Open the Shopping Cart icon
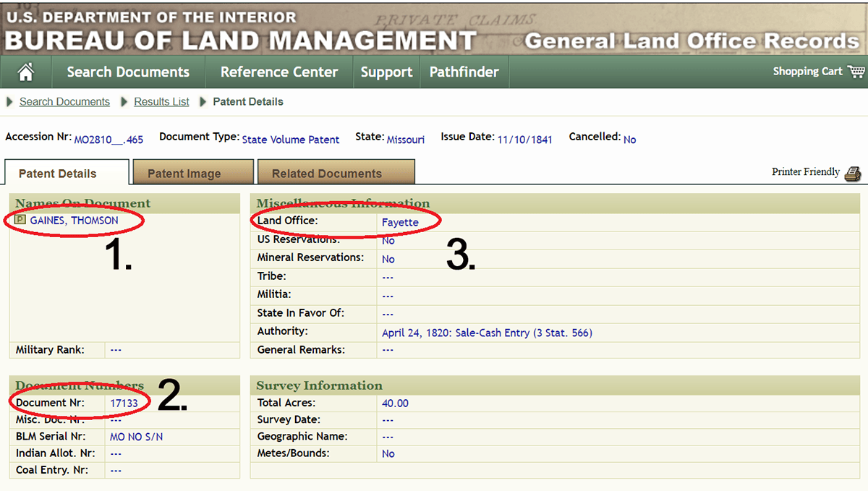868x491 pixels. [856, 72]
